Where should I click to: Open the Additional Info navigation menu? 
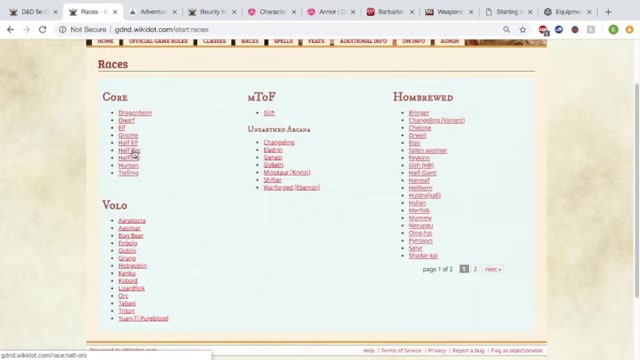pos(363,41)
